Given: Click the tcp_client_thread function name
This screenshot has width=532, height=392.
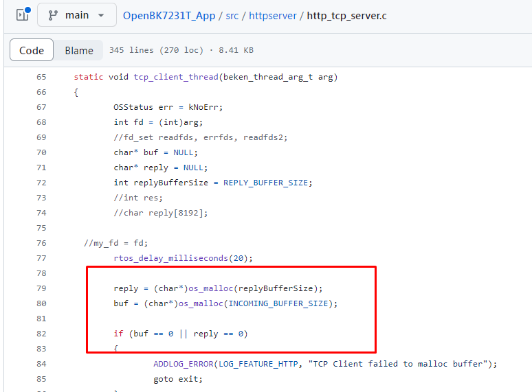Looking at the screenshot, I should point(176,77).
